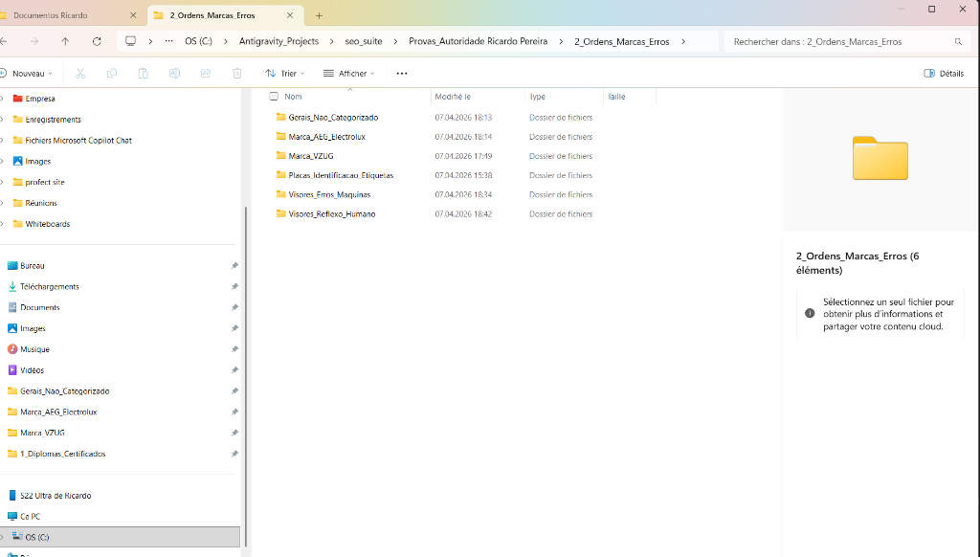Toggle the Détails pane button

943,73
